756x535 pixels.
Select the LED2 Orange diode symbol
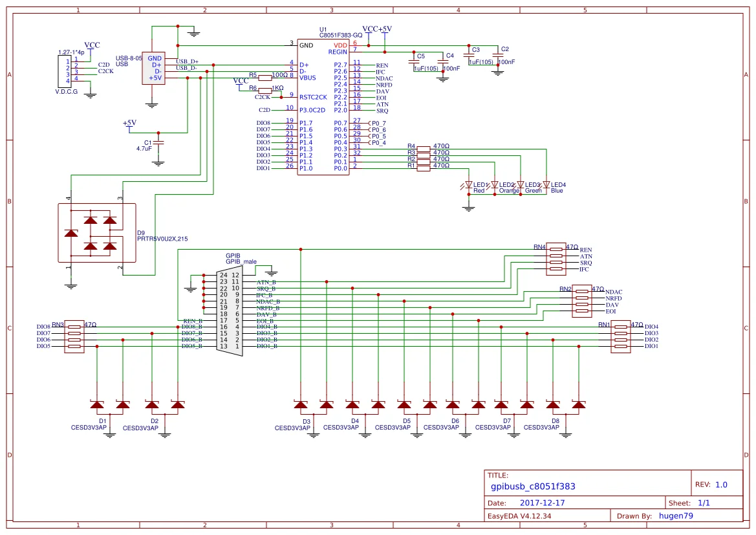tap(494, 185)
